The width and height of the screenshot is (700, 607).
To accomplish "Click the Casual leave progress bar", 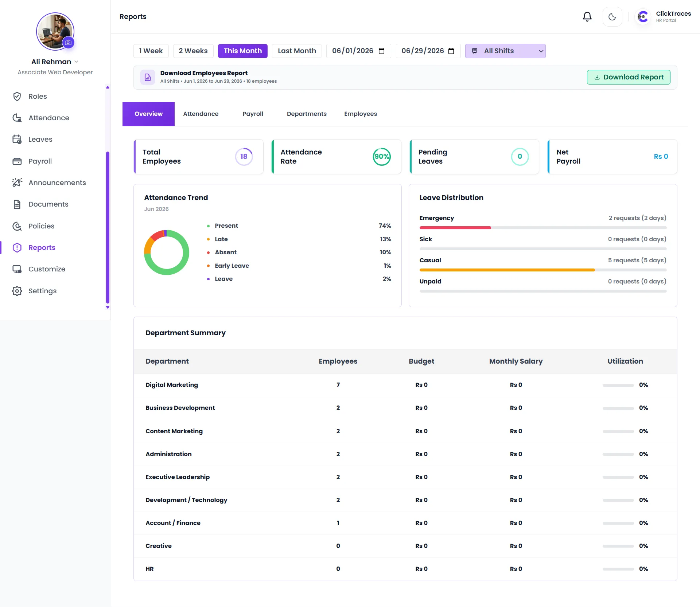I will tap(543, 270).
